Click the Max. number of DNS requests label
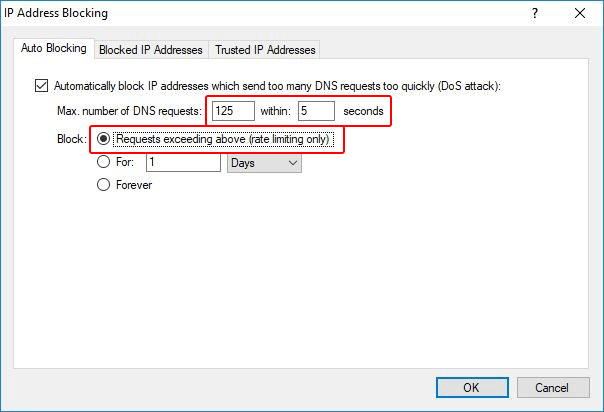The image size is (604, 412). click(129, 111)
